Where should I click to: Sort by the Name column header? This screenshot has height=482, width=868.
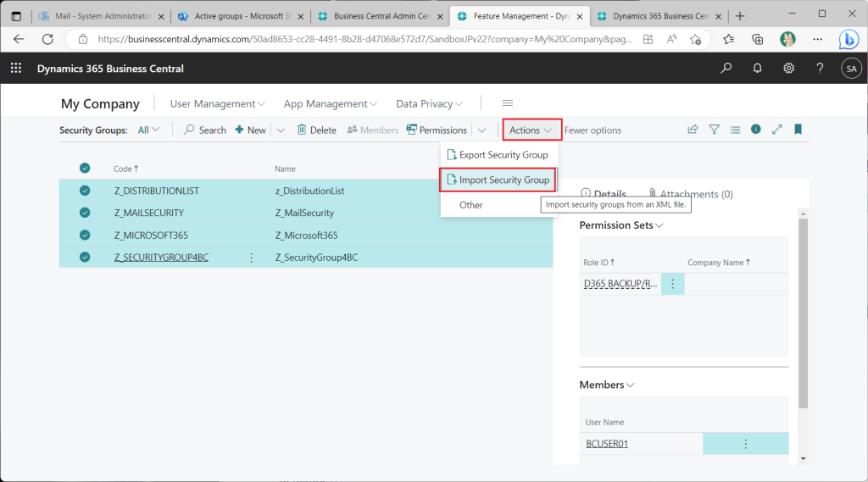285,169
